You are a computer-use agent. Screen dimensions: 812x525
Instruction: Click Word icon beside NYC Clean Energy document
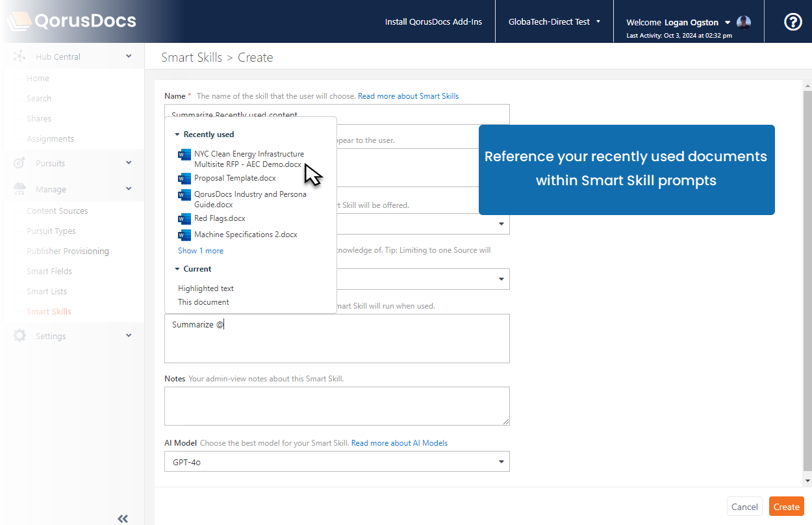pyautogui.click(x=184, y=155)
